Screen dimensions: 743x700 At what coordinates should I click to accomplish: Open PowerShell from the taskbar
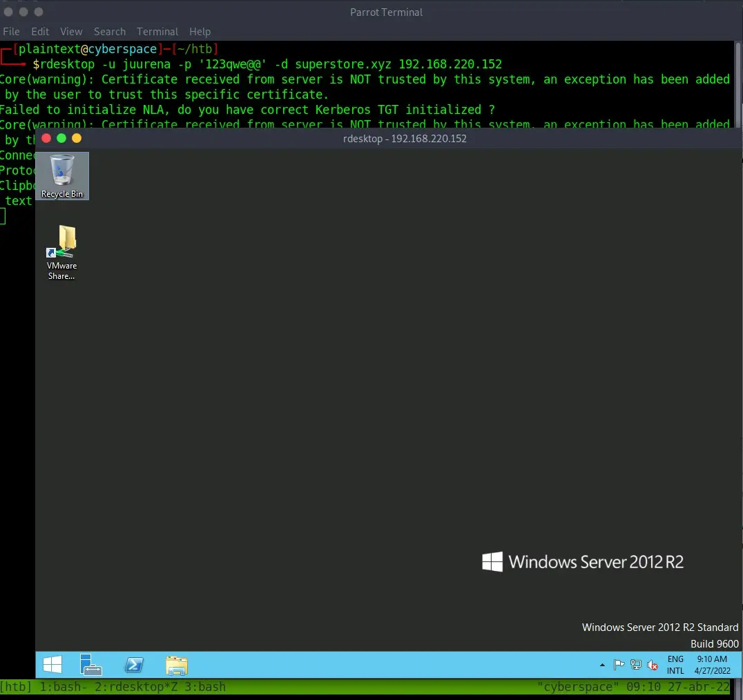pyautogui.click(x=134, y=665)
